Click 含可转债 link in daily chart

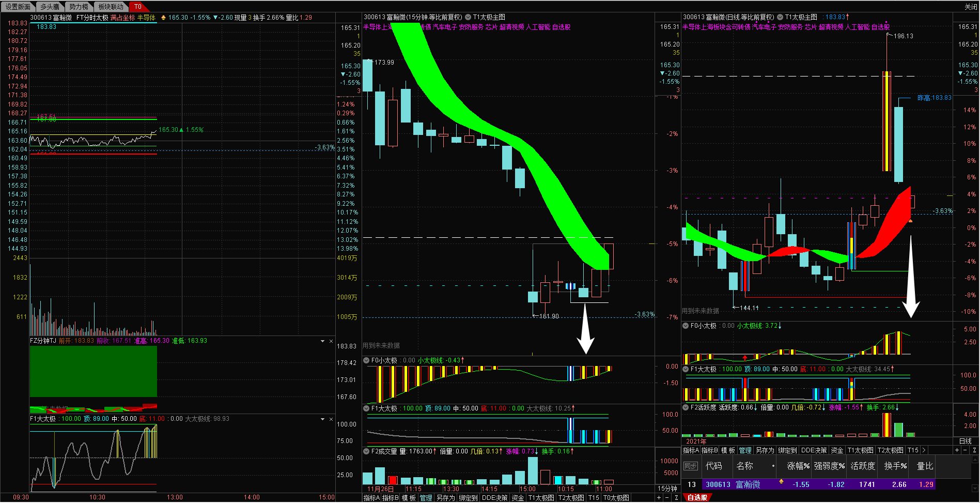738,27
